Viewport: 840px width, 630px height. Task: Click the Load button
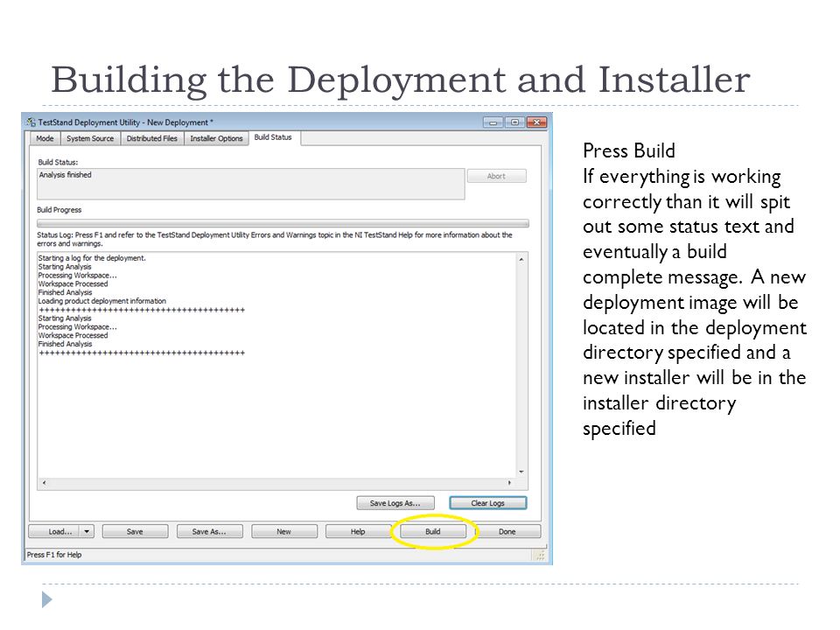point(54,531)
